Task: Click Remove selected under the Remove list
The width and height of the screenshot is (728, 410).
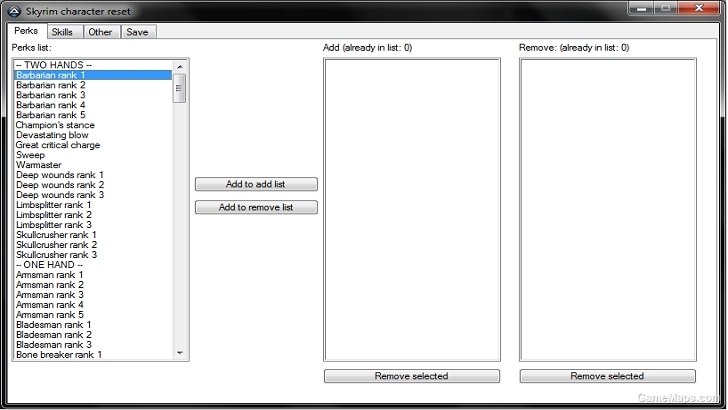Action: tap(607, 376)
